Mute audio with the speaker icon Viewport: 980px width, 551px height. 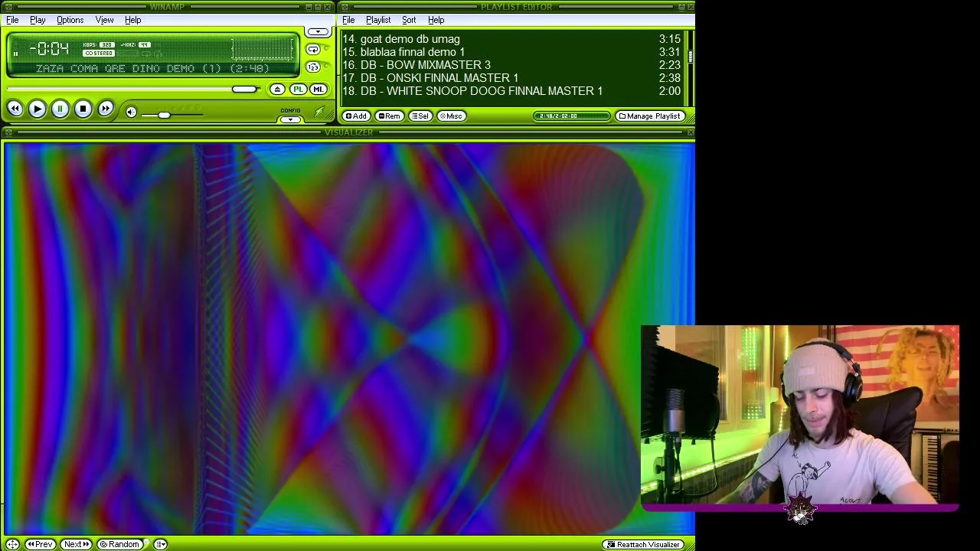pyautogui.click(x=131, y=112)
